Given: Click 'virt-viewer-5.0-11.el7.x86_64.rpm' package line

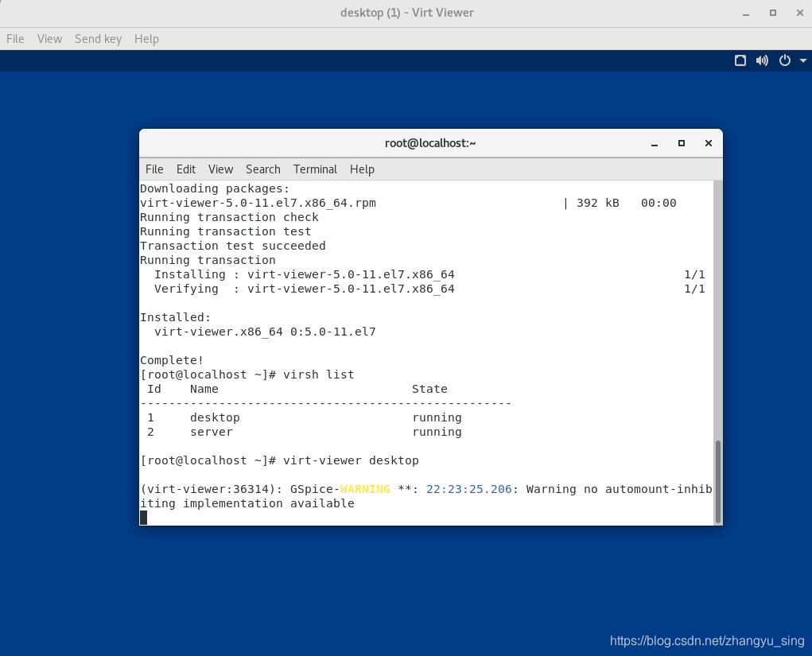Looking at the screenshot, I should coord(258,203).
